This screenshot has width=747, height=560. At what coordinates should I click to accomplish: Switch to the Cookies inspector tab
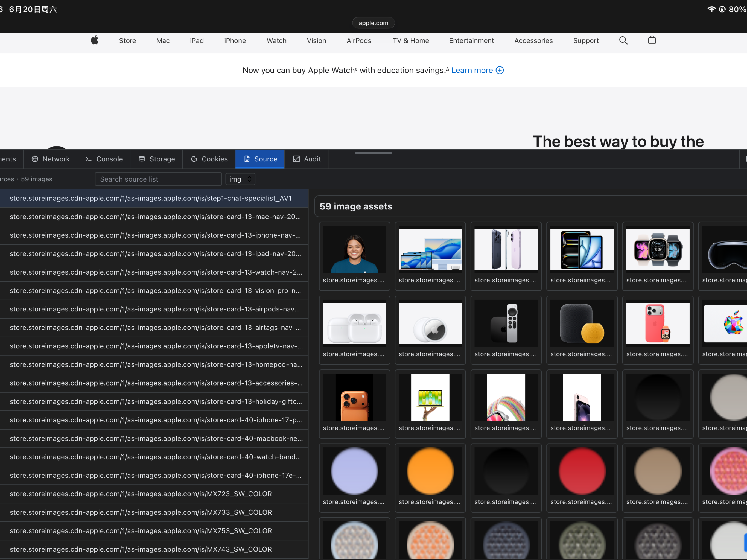(209, 159)
